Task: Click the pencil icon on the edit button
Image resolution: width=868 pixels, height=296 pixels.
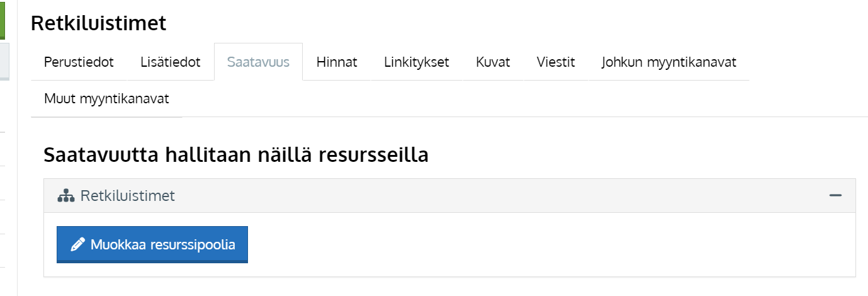Action: click(x=77, y=245)
